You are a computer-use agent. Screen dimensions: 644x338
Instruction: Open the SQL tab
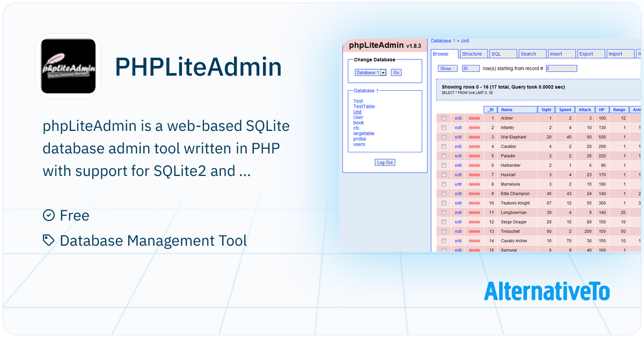[x=503, y=54]
